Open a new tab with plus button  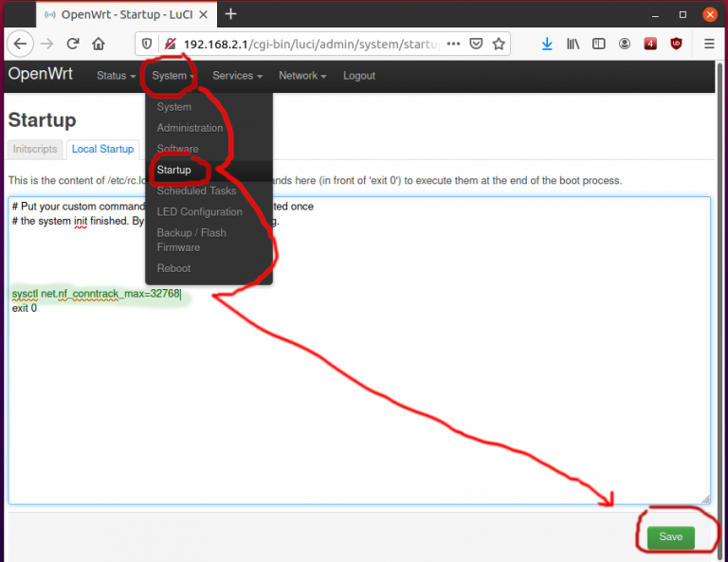point(230,14)
